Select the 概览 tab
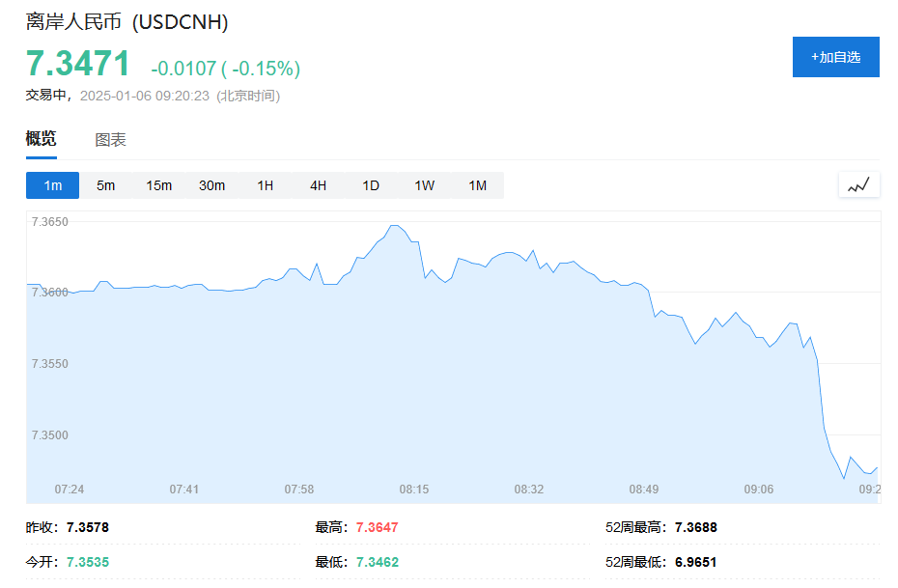This screenshot has width=898, height=588. tap(42, 139)
